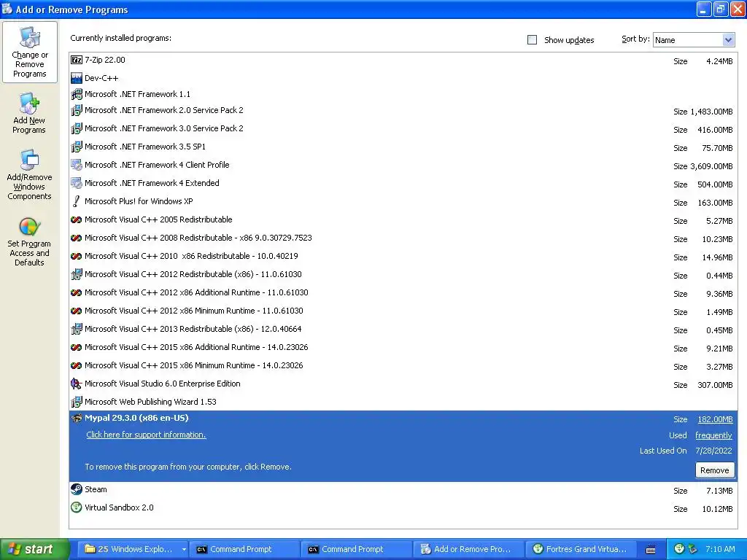This screenshot has height=560, width=747.
Task: Click the Add or Remove Programs title bar icon
Action: pos(7,9)
